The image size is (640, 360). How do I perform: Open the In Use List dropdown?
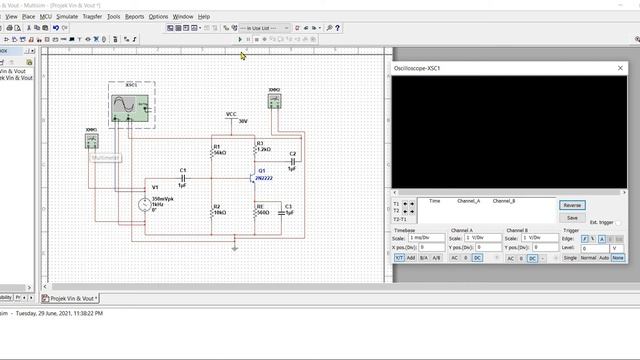click(264, 28)
